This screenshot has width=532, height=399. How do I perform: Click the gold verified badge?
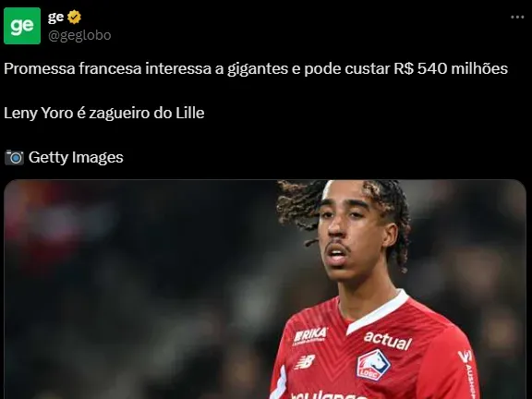click(74, 17)
